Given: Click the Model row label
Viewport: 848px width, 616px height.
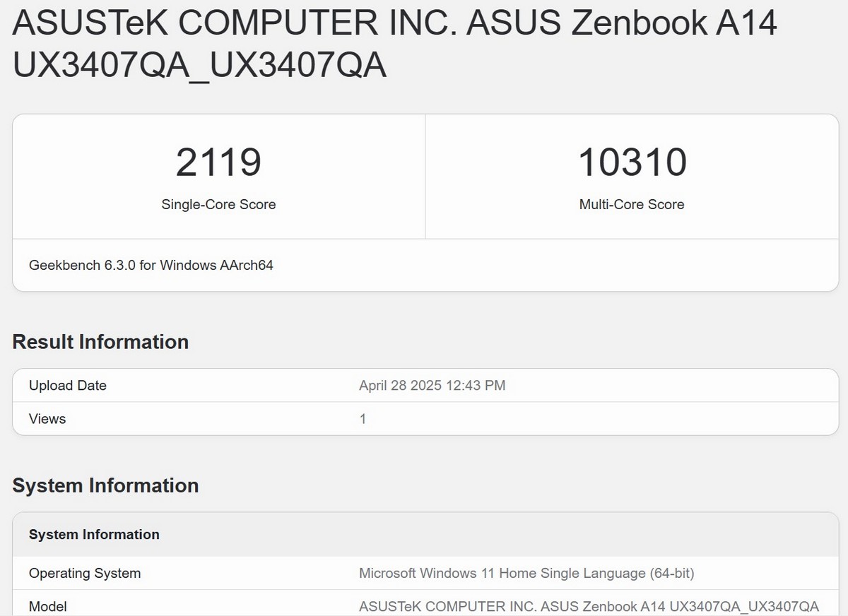Looking at the screenshot, I should point(48,606).
